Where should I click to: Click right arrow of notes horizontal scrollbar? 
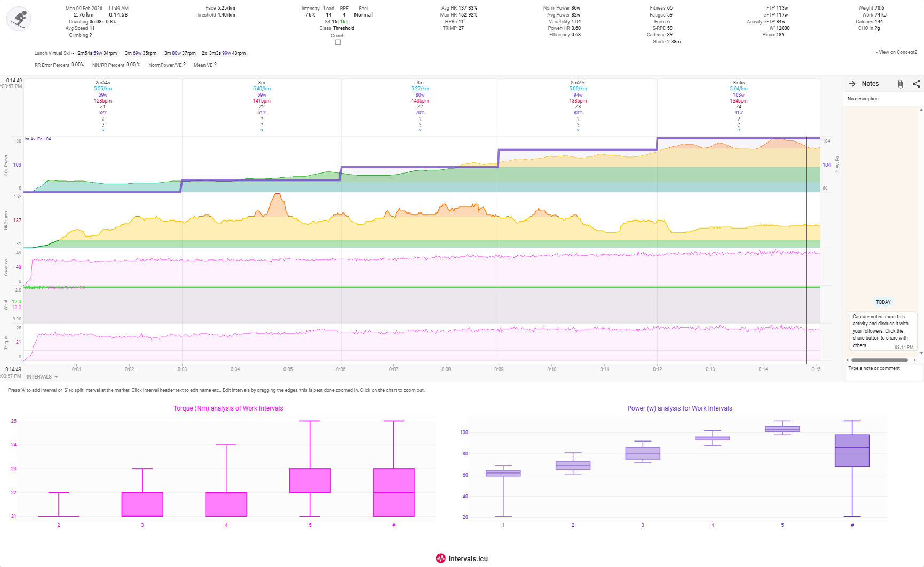click(915, 360)
